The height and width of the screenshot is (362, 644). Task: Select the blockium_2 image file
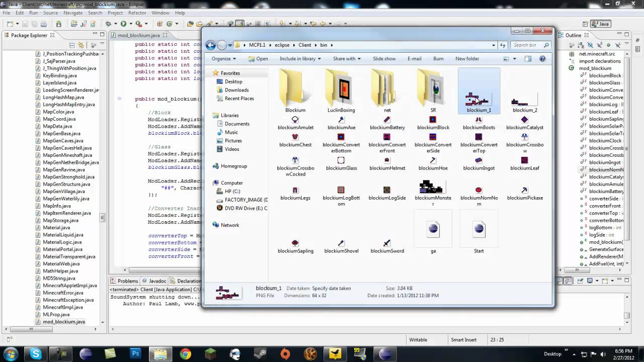coord(525,103)
